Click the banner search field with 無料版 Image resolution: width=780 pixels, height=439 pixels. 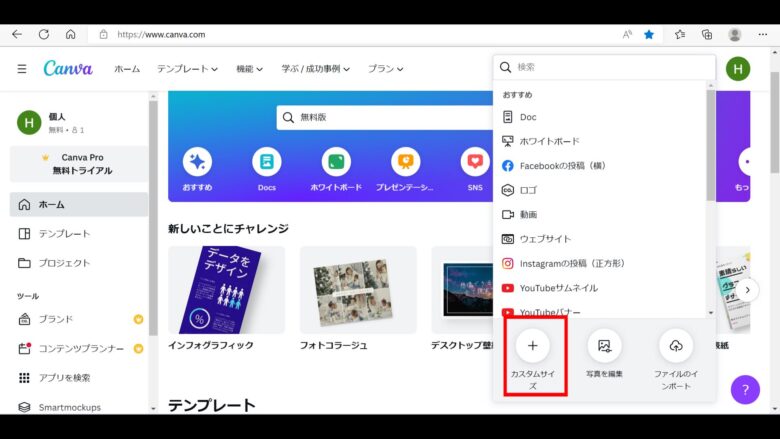pyautogui.click(x=385, y=117)
